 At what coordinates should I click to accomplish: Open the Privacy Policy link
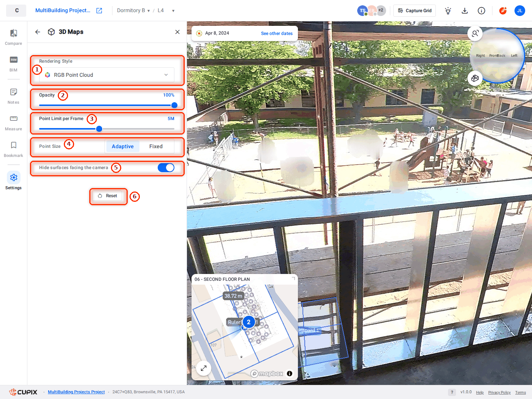coord(499,393)
